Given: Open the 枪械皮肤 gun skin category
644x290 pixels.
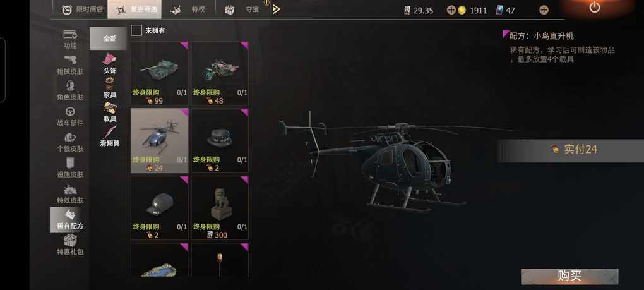Looking at the screenshot, I should click(70, 65).
